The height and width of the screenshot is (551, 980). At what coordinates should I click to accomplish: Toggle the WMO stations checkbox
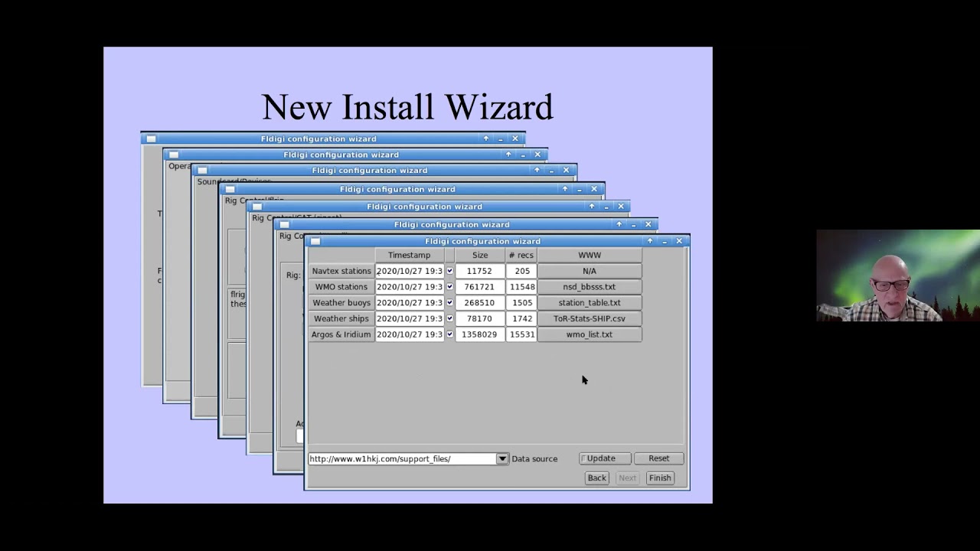click(x=449, y=287)
